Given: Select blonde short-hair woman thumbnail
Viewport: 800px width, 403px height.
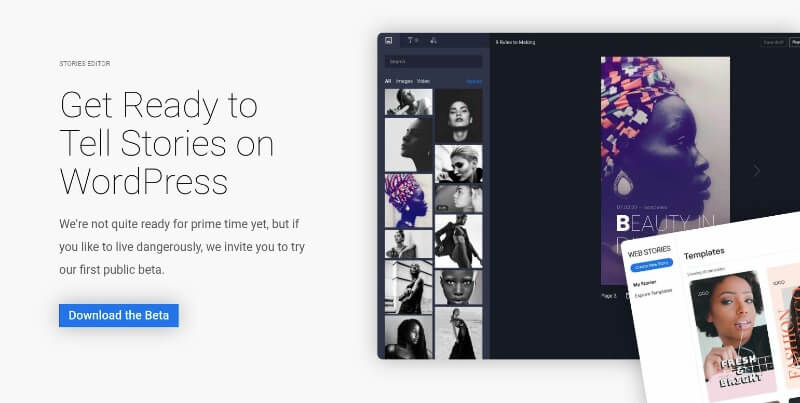Looking at the screenshot, I should (458, 163).
